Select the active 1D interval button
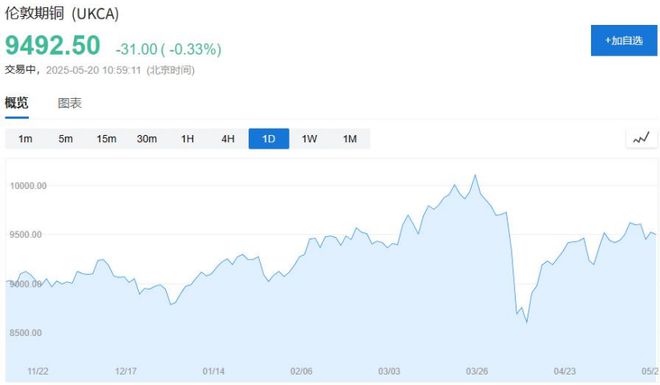 point(269,139)
